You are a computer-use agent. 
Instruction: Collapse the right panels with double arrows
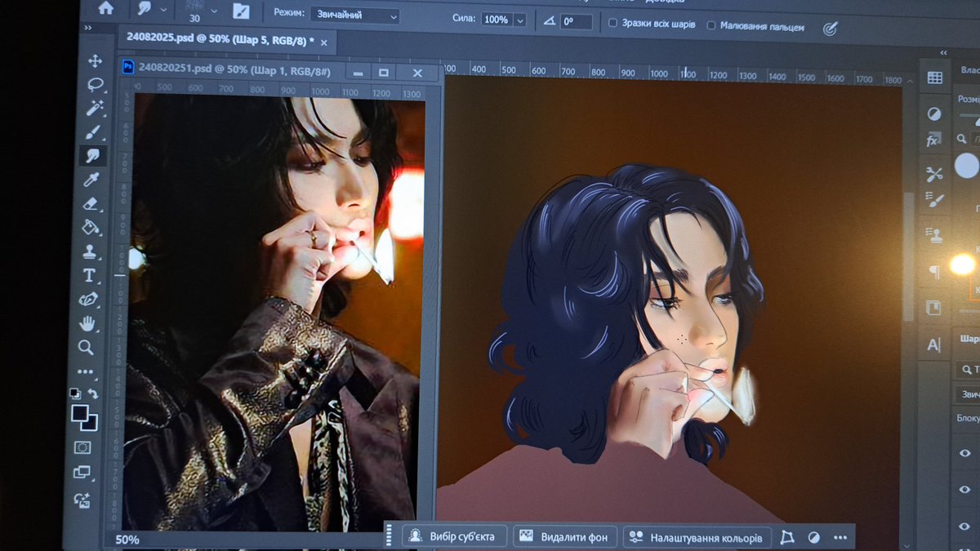pos(944,52)
